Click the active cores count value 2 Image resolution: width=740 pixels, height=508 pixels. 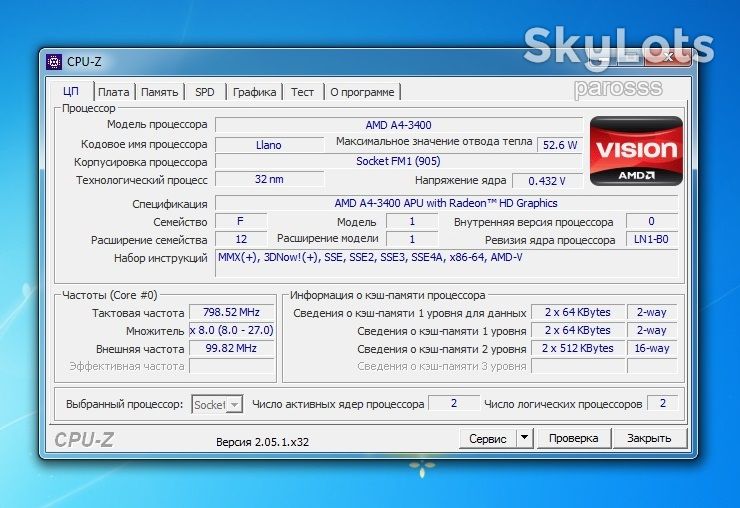(454, 403)
